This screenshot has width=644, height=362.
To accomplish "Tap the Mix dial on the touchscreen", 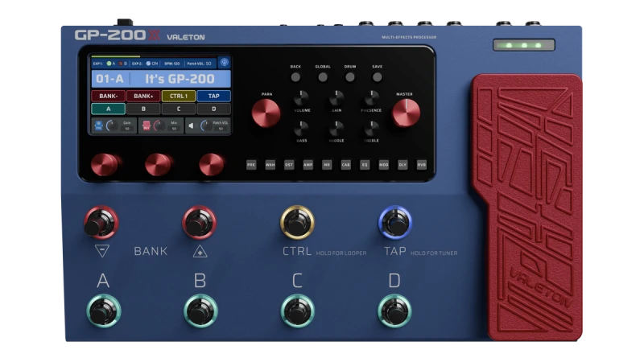I will click(x=159, y=125).
